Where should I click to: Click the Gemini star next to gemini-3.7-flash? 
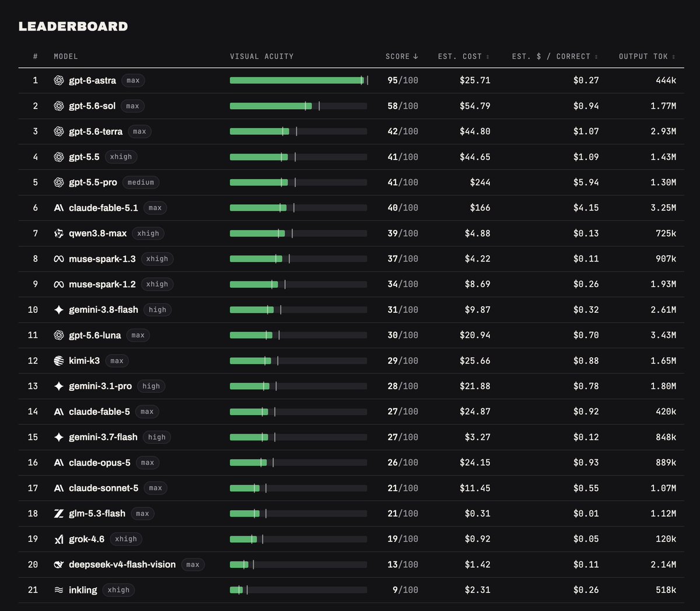pyautogui.click(x=59, y=437)
